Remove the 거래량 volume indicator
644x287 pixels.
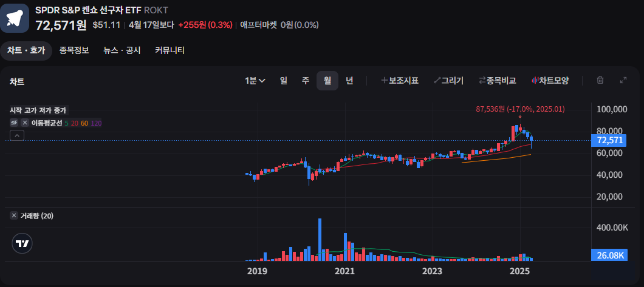pyautogui.click(x=15, y=215)
